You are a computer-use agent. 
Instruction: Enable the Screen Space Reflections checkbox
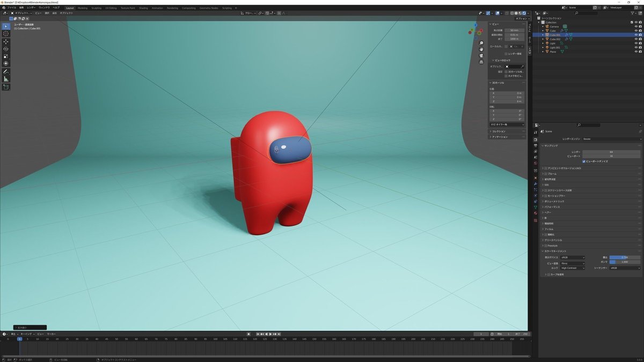click(546, 190)
